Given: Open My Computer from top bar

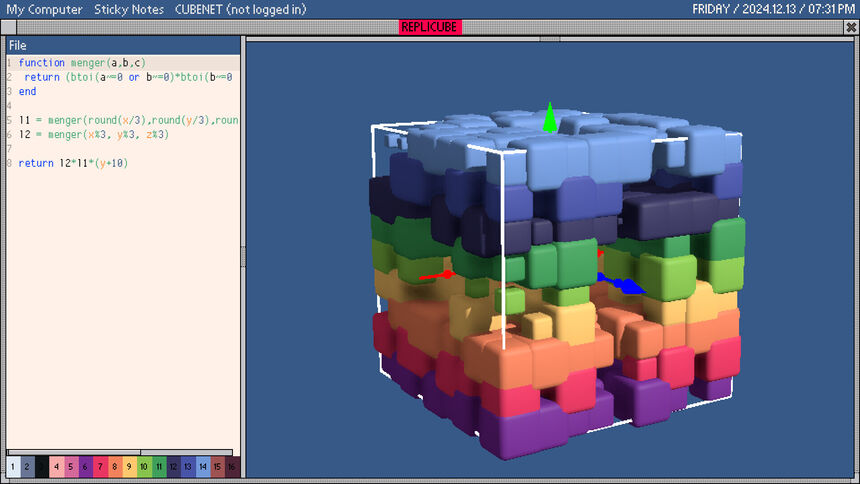Looking at the screenshot, I should [44, 9].
